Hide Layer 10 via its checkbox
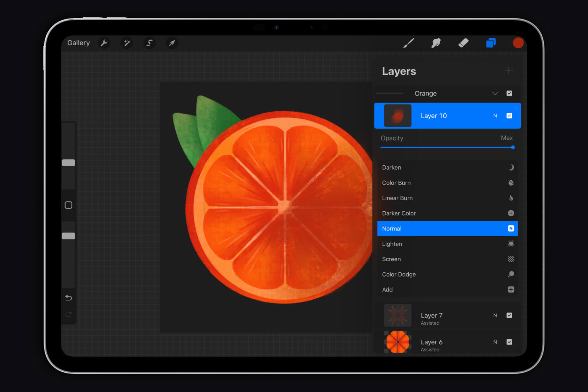 [x=509, y=116]
